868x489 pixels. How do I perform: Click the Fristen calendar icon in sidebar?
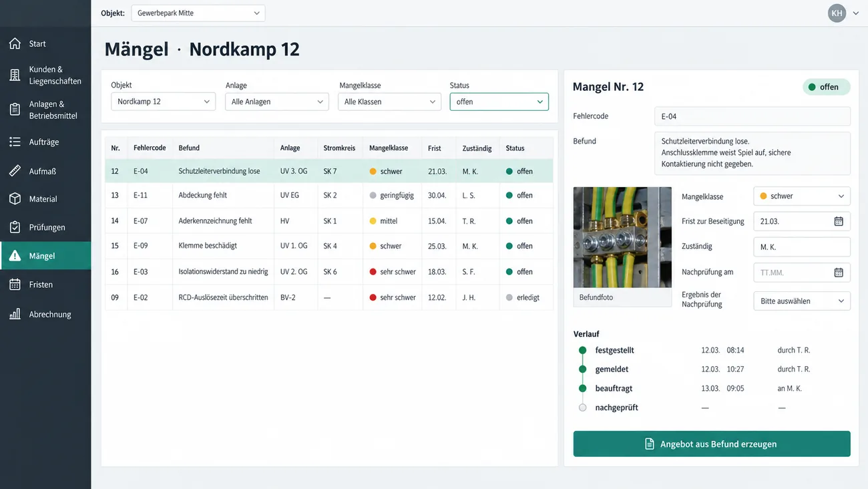coord(15,285)
